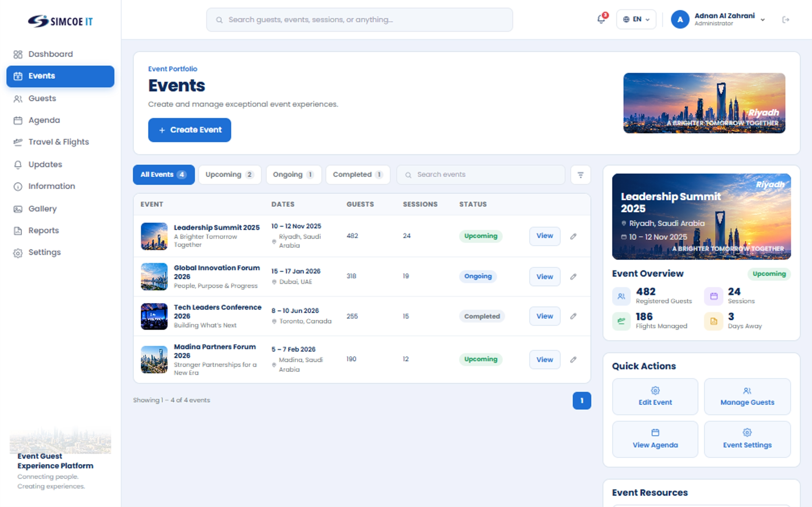Viewport: 812px width, 507px height.
Task: Click the Simcoe IT logo
Action: point(60,21)
